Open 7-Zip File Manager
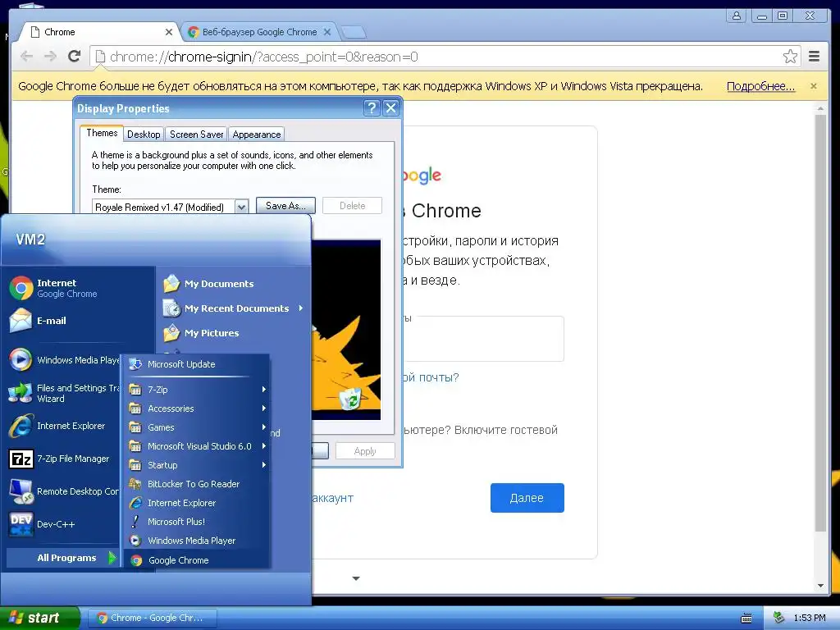840x630 pixels. point(60,459)
